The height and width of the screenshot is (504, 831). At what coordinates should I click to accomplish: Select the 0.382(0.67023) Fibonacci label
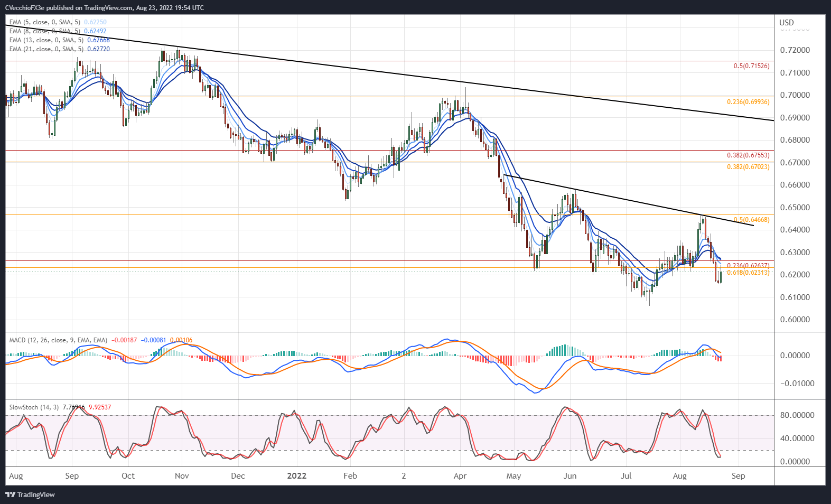[x=748, y=167]
